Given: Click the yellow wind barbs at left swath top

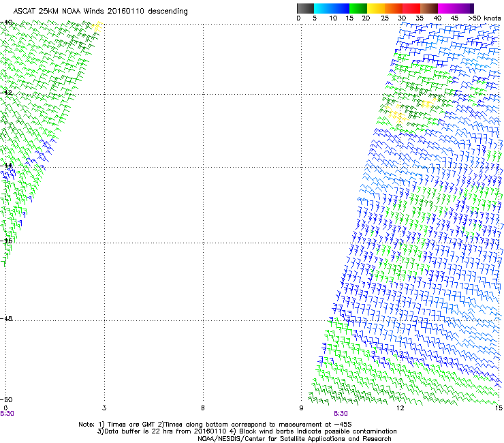Looking at the screenshot, I should [97, 27].
